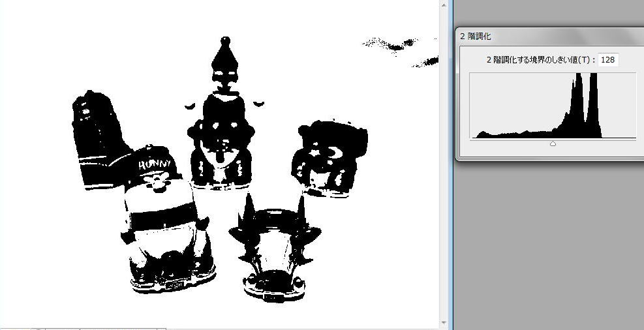Viewport: 644px width, 330px height.
Task: Click the HUNNY lettering on the canvas image
Action: click(x=155, y=164)
